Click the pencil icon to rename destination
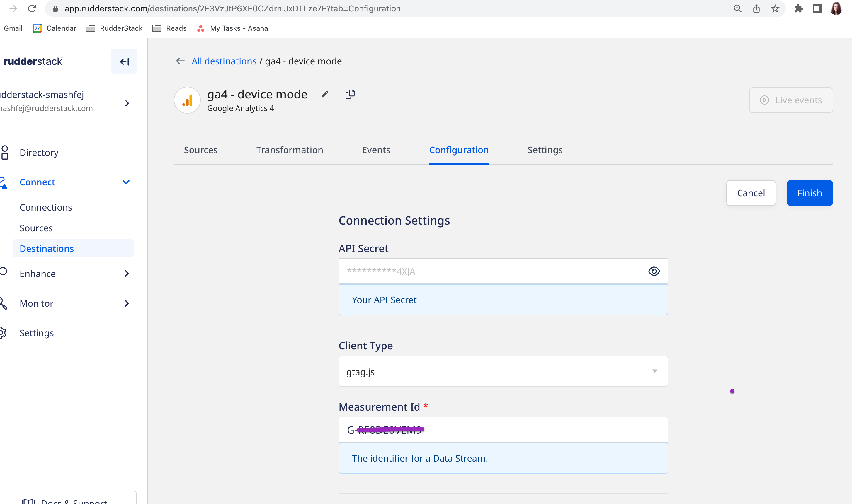The image size is (852, 504). click(x=325, y=94)
